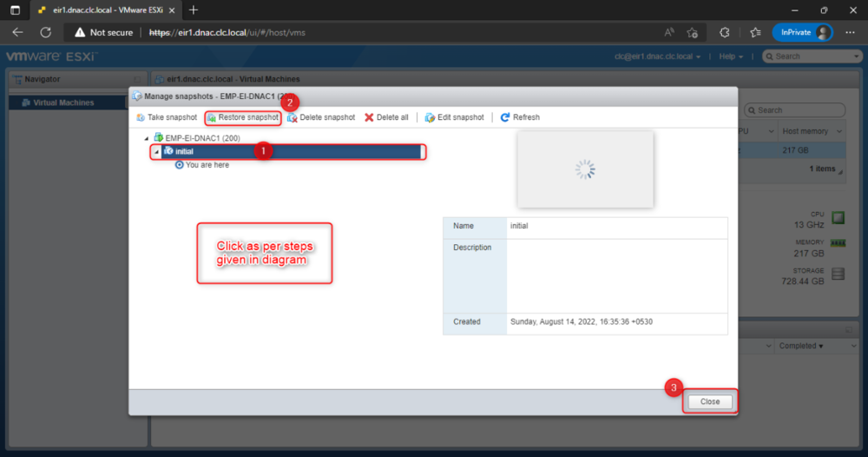The width and height of the screenshot is (868, 457).
Task: Select the You are here marker
Action: coord(202,165)
